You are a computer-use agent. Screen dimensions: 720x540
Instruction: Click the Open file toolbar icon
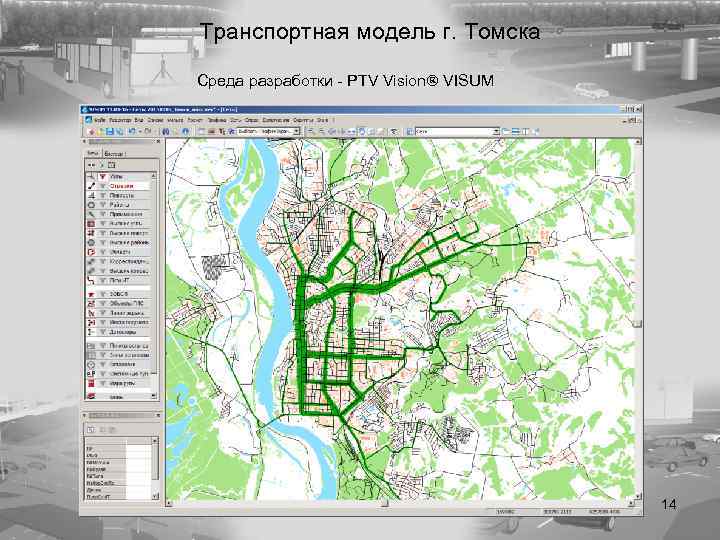(101, 131)
